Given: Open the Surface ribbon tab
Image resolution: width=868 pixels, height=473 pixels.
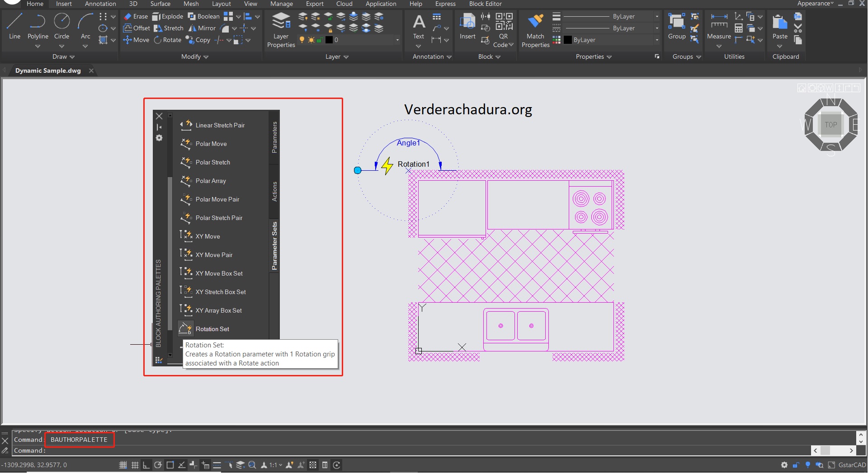Looking at the screenshot, I should (160, 4).
